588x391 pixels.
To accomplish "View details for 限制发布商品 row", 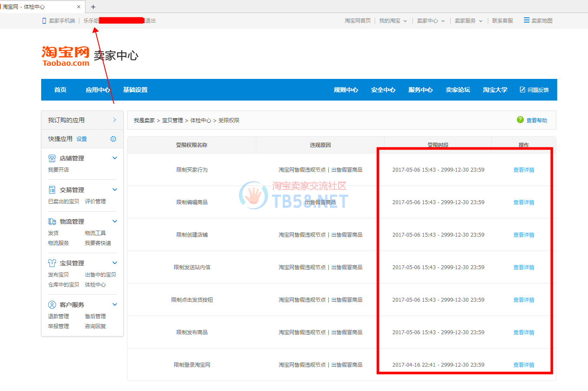I will [x=524, y=332].
